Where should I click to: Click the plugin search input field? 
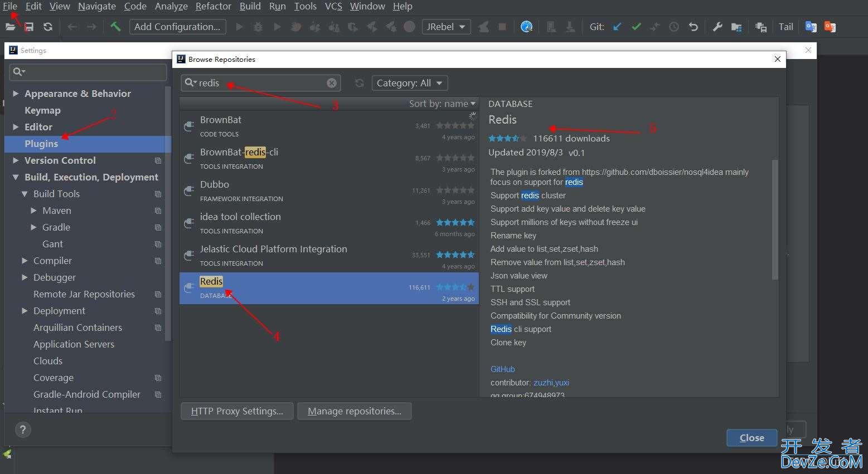click(x=261, y=83)
